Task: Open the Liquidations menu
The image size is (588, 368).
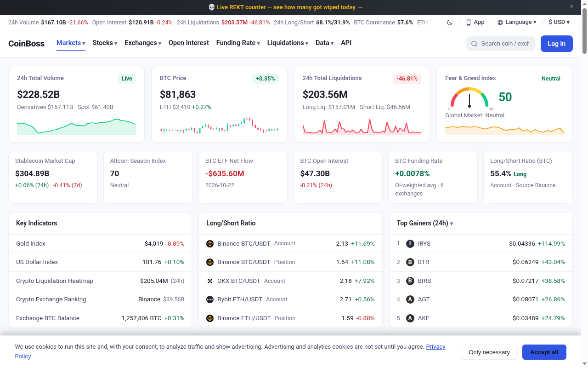Action: pos(288,43)
